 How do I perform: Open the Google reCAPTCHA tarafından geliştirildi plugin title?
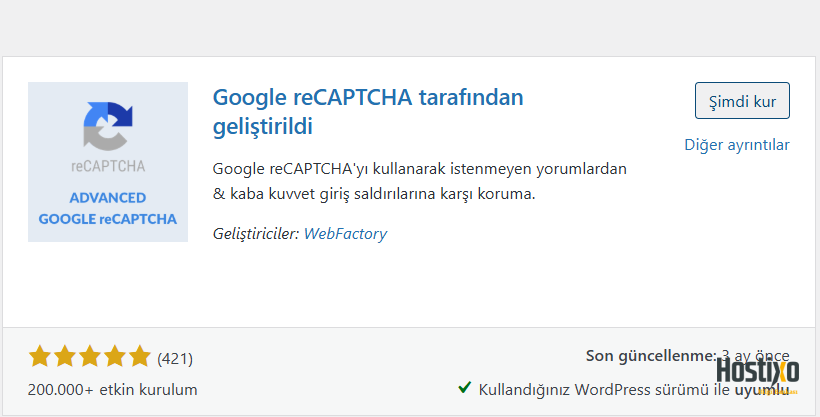click(x=368, y=111)
